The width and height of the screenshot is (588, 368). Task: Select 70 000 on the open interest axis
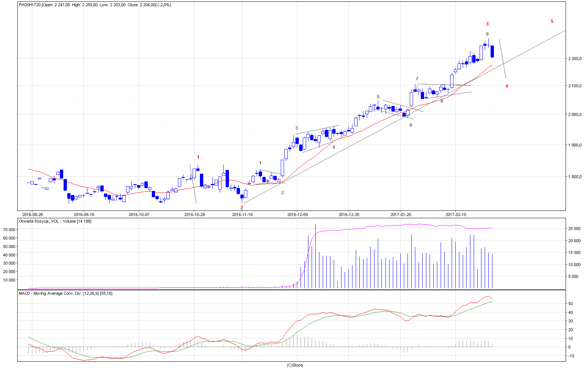pos(9,230)
